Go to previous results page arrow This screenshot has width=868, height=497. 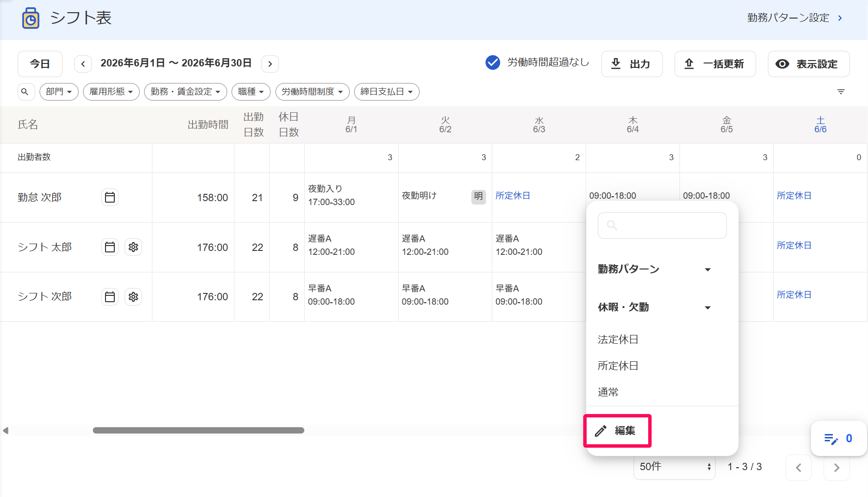point(799,468)
